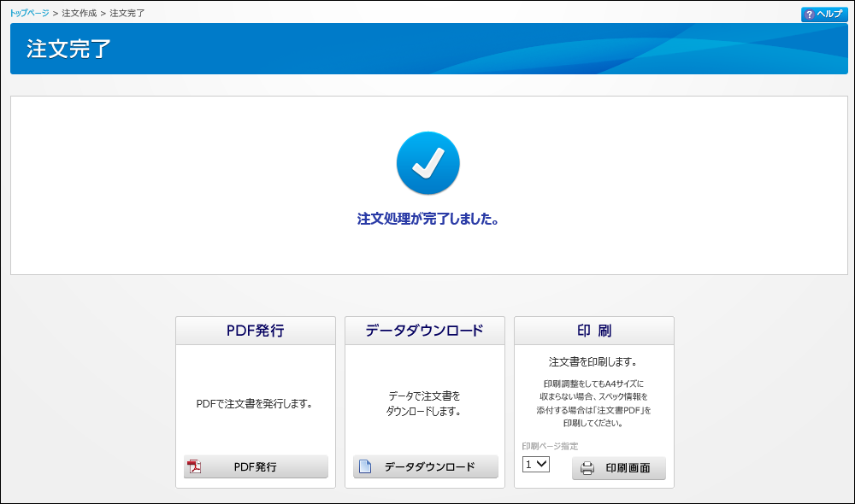The image size is (855, 504).
Task: Click the large blue checkmark icon
Action: [x=427, y=163]
